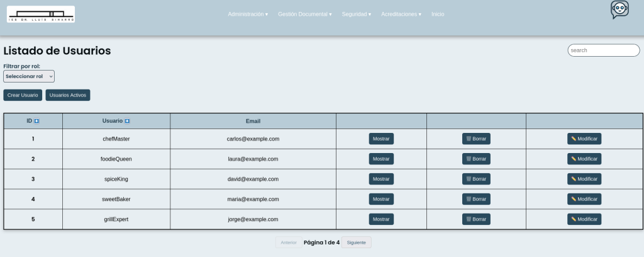Go to next page with Siguiente
Viewport: 644px width, 257px height.
coord(356,243)
